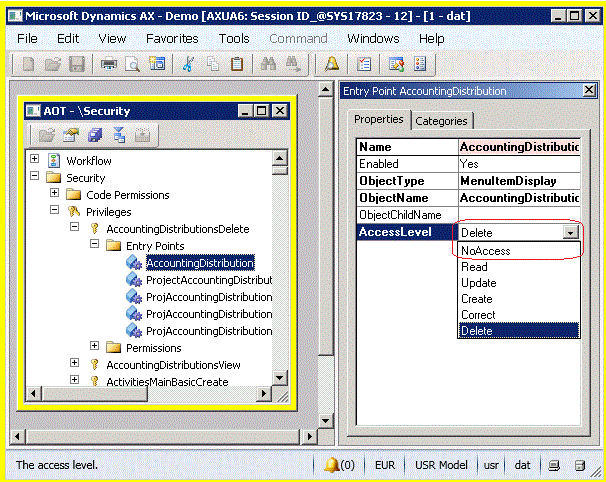Select the Workflow node icon in AOT

54,160
